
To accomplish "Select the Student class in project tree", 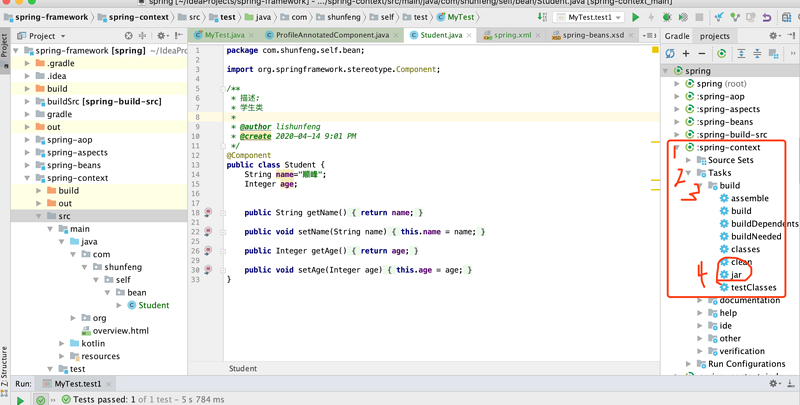I will tap(153, 305).
